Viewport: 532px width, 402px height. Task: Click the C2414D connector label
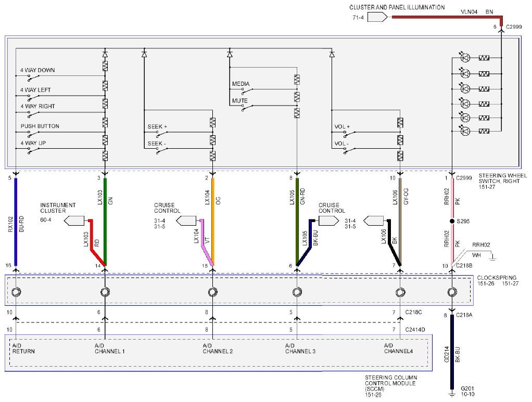(x=415, y=330)
